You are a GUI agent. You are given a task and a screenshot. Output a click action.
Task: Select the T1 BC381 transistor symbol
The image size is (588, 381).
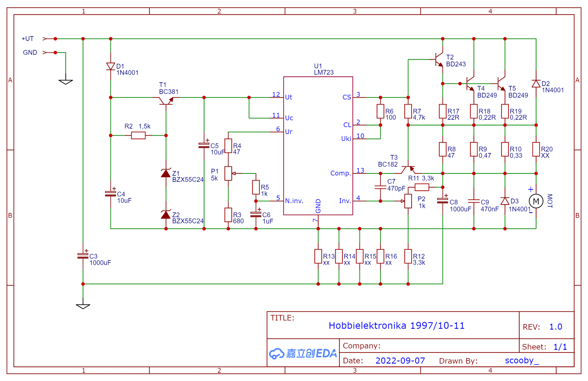(x=166, y=100)
